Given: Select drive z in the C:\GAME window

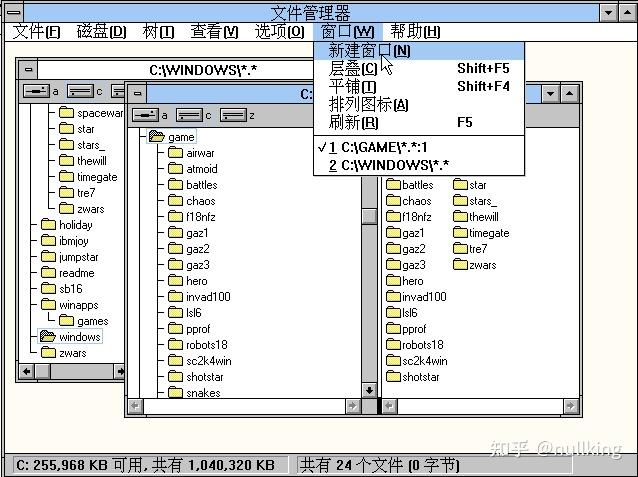Looking at the screenshot, I should tap(233, 115).
